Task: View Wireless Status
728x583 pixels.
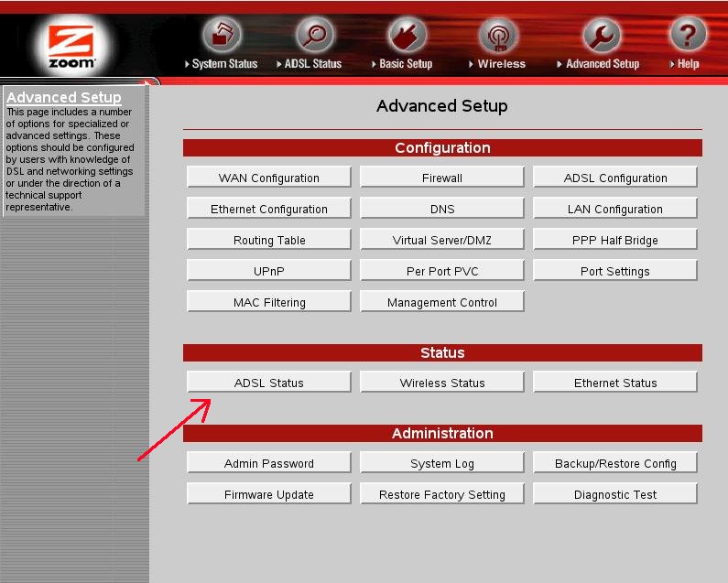Action: (x=442, y=382)
